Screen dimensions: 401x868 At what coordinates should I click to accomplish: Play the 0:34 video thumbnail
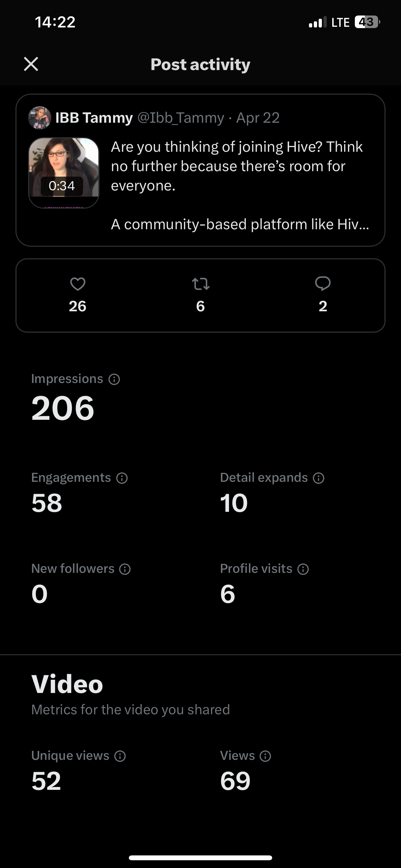coord(64,172)
